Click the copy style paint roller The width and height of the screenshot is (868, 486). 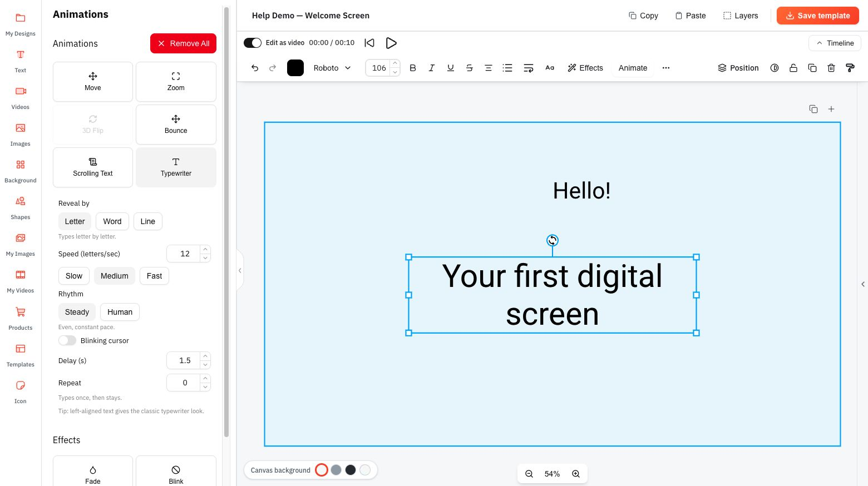click(850, 68)
